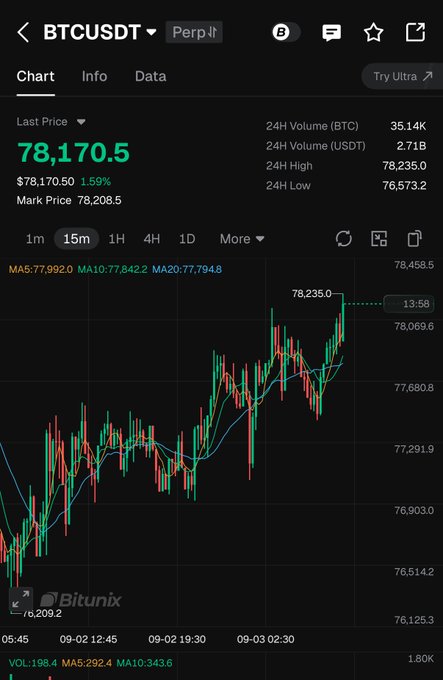The width and height of the screenshot is (443, 680).
Task: Click the volume MA10:343.6 label
Action: [144, 664]
